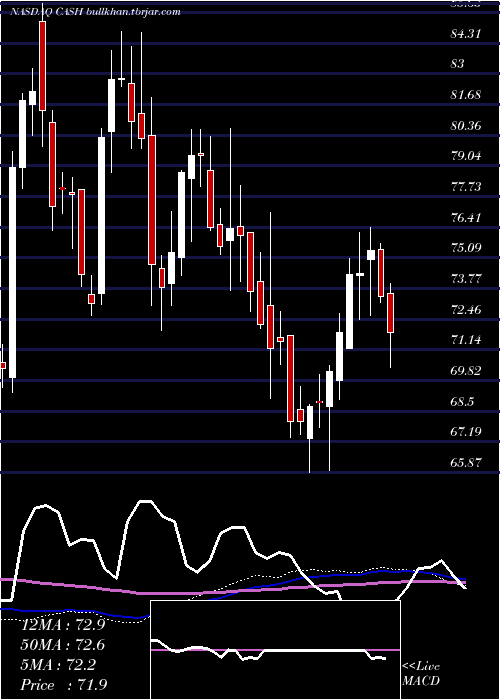
Task: Click the 75.09 price axis label
Action: 466,248
